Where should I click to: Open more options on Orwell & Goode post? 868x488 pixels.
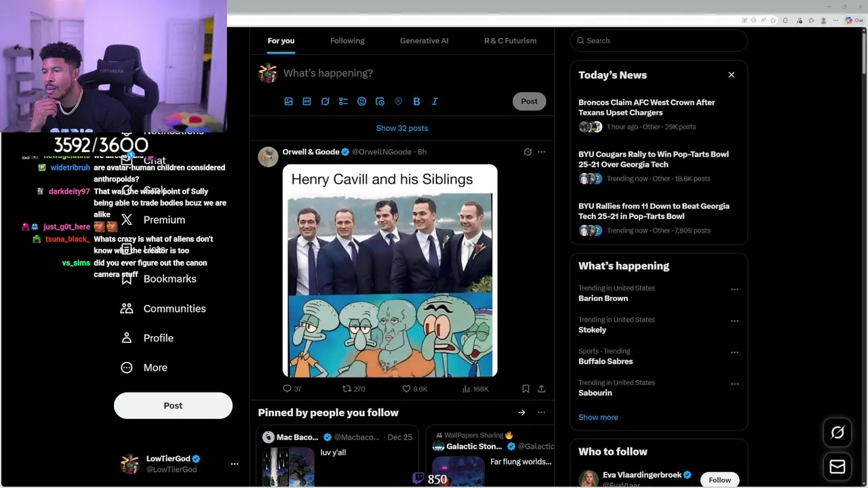click(x=541, y=152)
